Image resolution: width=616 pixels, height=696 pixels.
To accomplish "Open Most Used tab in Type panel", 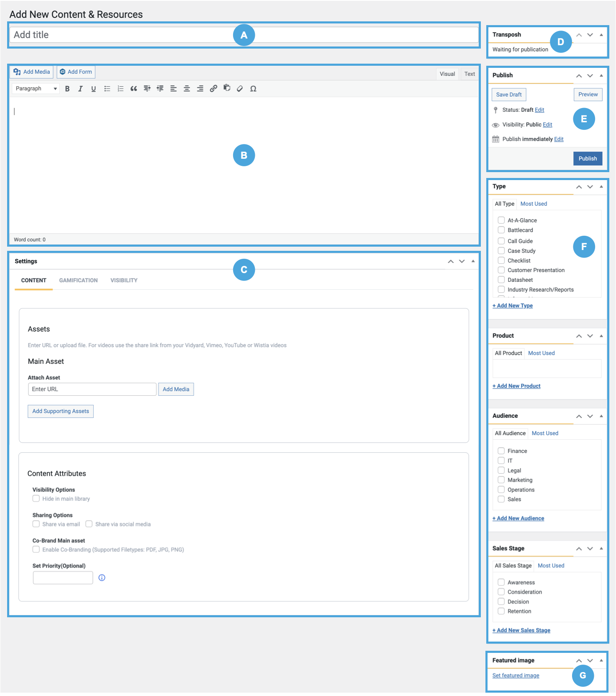I will tap(534, 204).
